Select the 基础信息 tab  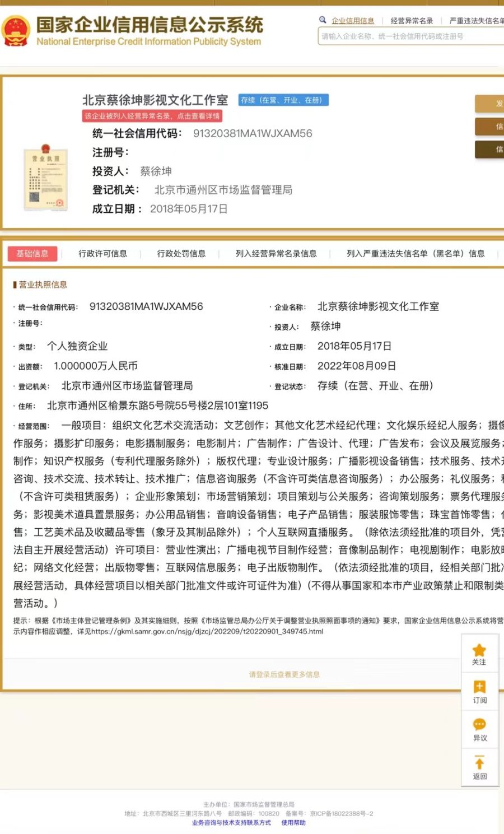(32, 254)
